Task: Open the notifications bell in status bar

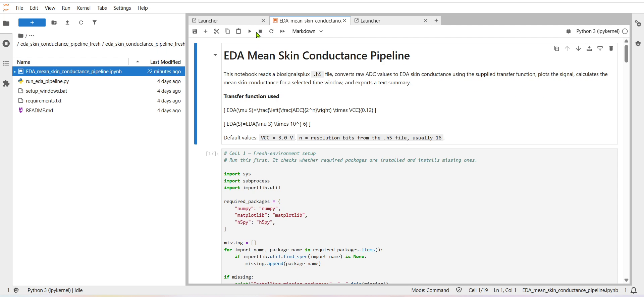Action: point(634,290)
